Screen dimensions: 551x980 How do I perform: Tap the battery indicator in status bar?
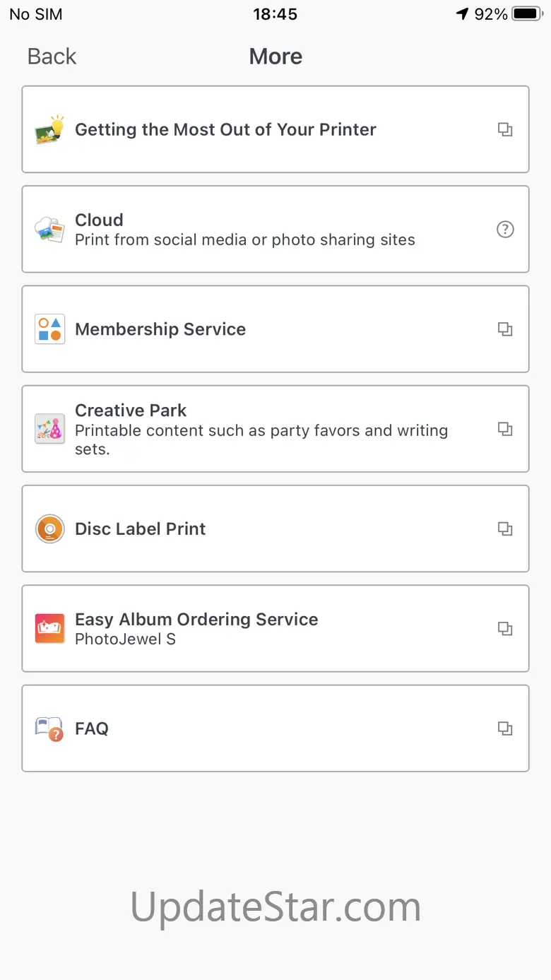526,14
